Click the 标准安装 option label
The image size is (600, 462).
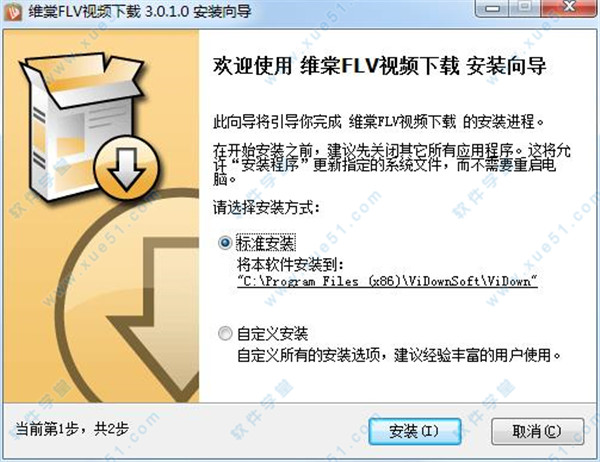point(266,243)
